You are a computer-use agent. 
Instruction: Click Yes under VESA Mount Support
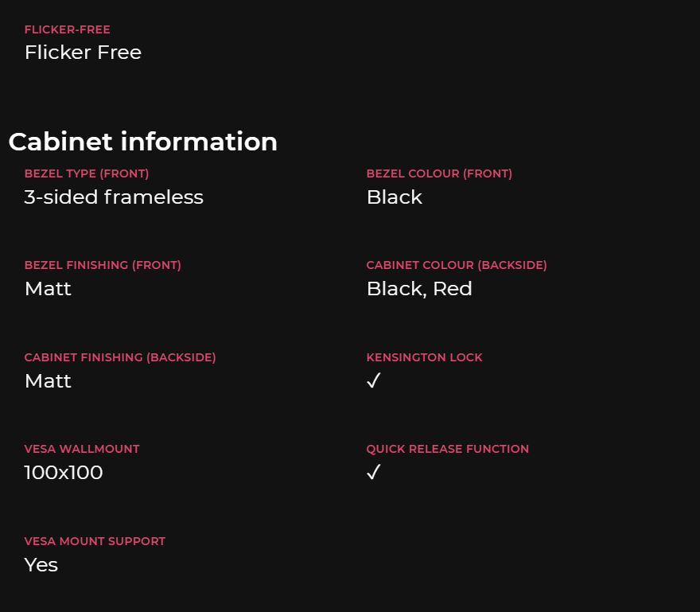(41, 565)
